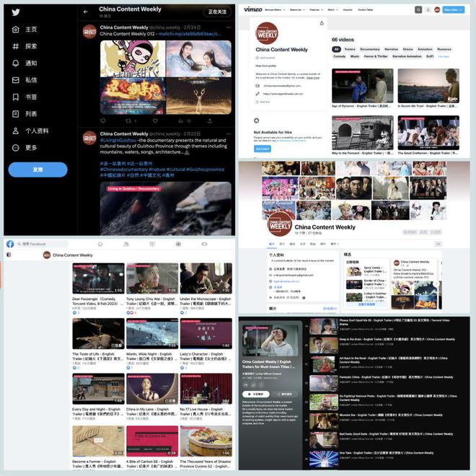Open Twitter 列表 lists

pos(25,114)
